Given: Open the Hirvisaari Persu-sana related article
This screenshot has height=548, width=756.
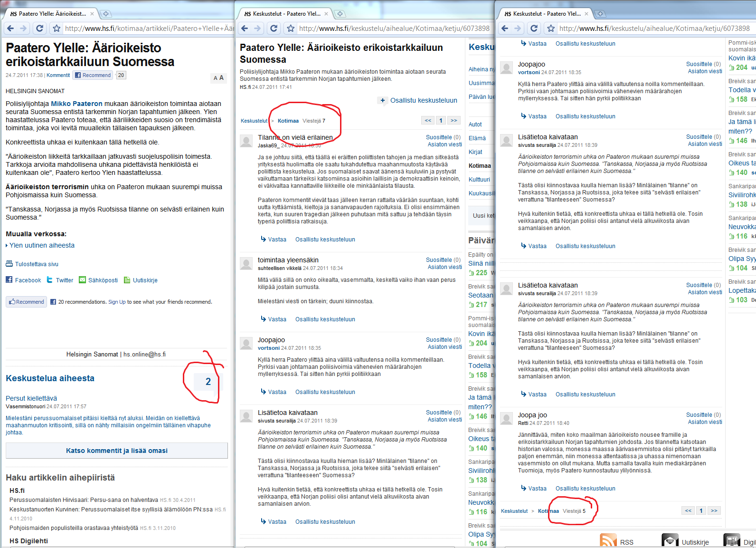Looking at the screenshot, I should [x=84, y=500].
